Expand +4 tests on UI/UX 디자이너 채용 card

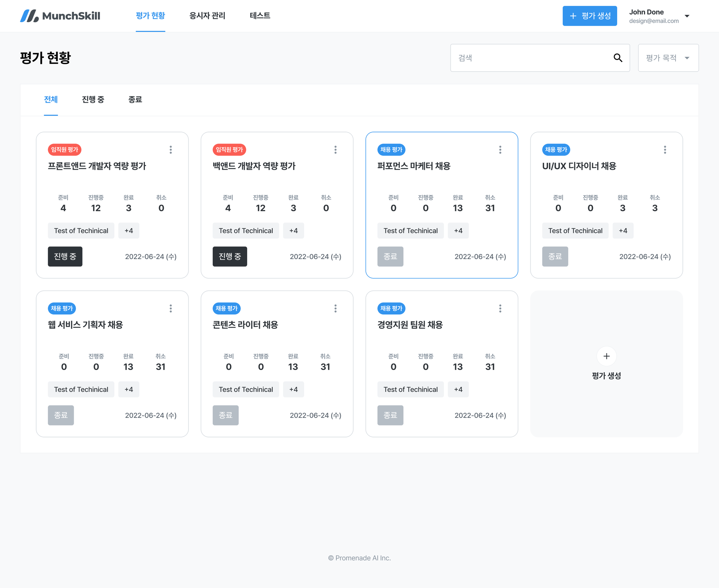[623, 231]
